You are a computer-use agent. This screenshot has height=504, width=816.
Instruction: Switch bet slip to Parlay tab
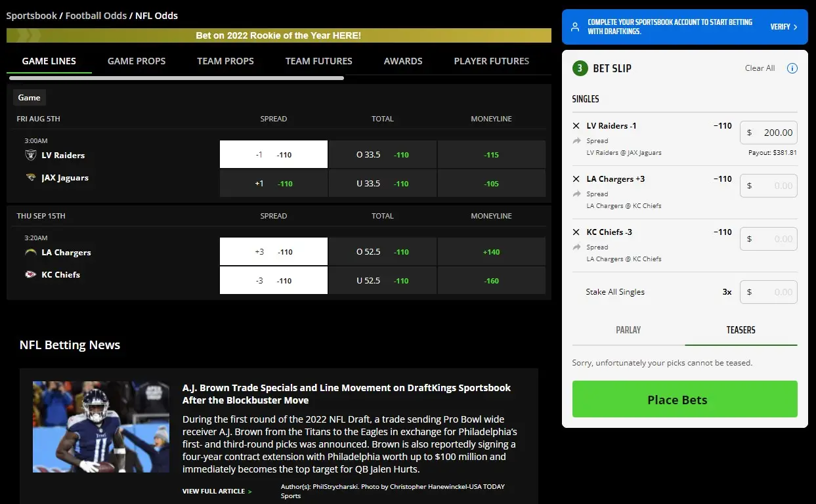click(628, 330)
